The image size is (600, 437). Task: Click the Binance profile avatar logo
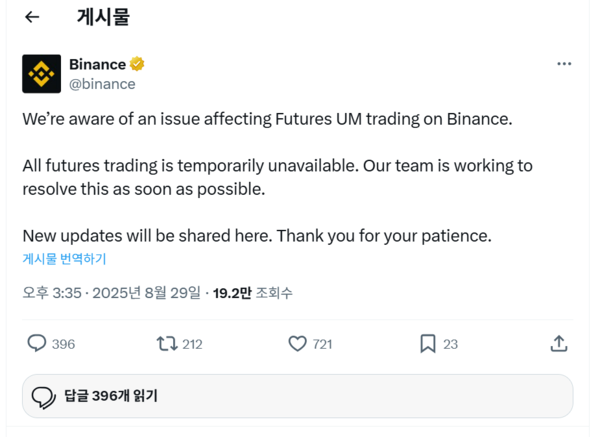[41, 74]
